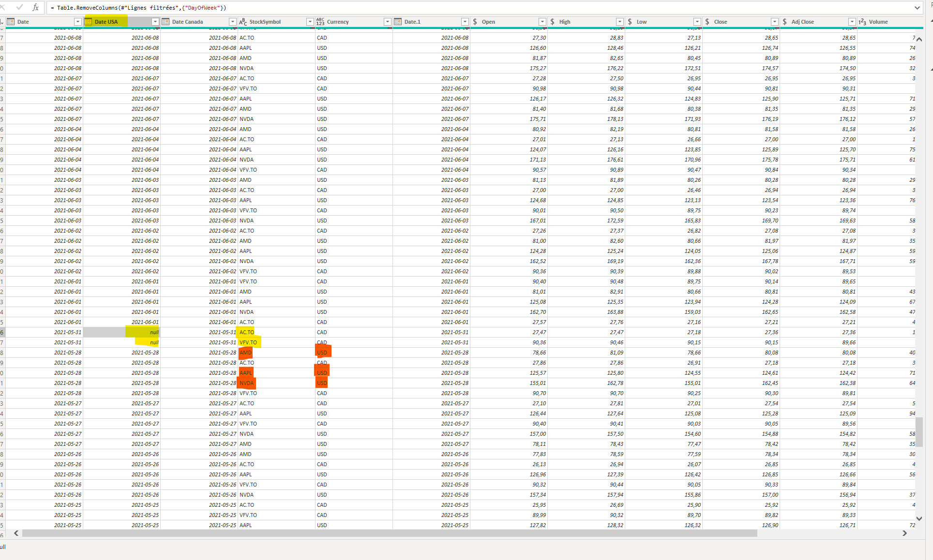Viewport: 933px width, 560px height.
Task: Click the horizontal scrollbar right arrow
Action: point(904,533)
